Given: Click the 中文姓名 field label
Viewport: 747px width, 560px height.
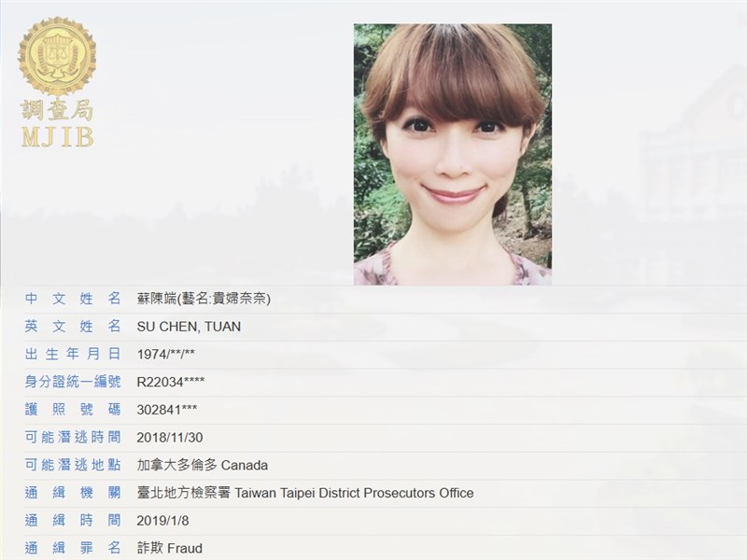Looking at the screenshot, I should [73, 299].
